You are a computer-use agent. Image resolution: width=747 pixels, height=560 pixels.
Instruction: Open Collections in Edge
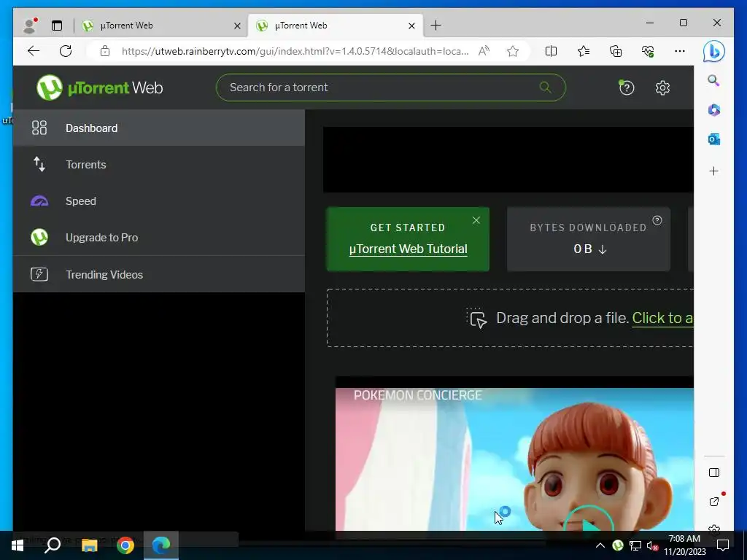(616, 51)
